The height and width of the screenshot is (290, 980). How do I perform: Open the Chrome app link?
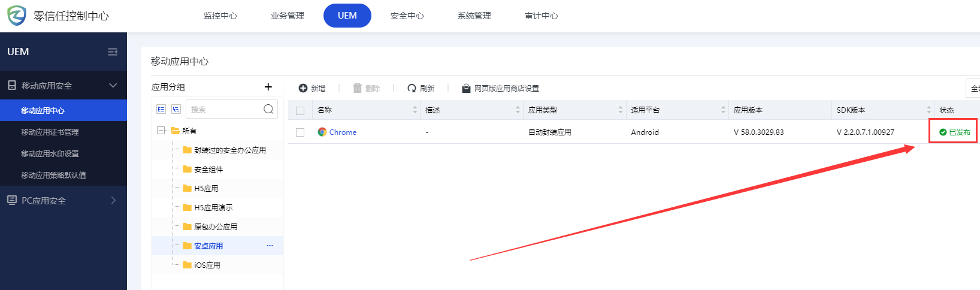[x=343, y=132]
